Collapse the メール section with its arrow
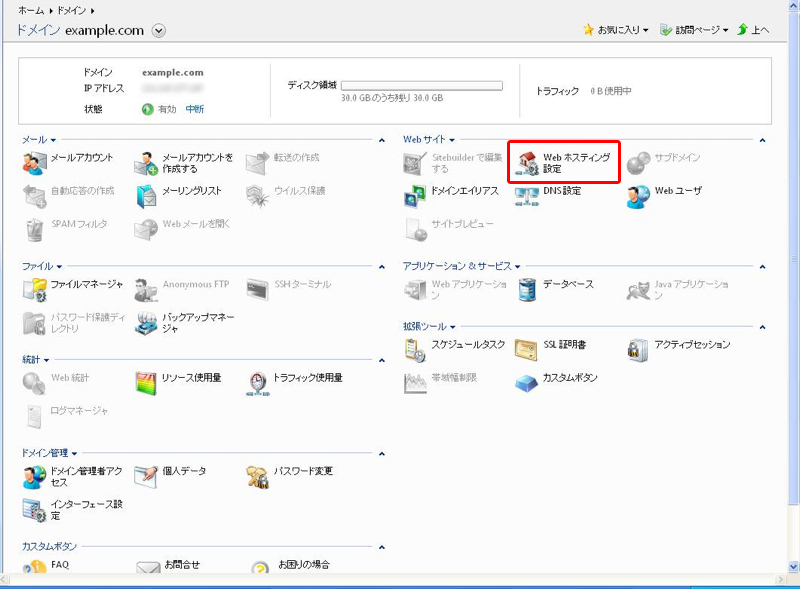 coord(382,140)
